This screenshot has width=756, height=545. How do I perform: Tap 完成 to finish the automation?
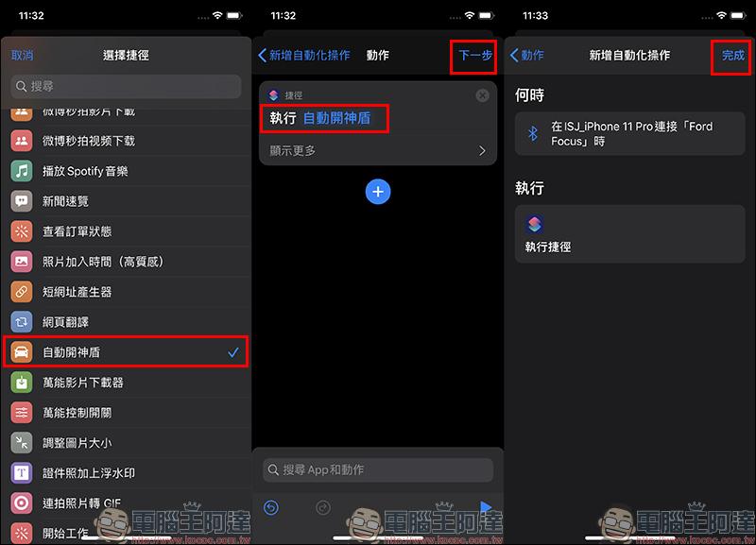pos(733,56)
